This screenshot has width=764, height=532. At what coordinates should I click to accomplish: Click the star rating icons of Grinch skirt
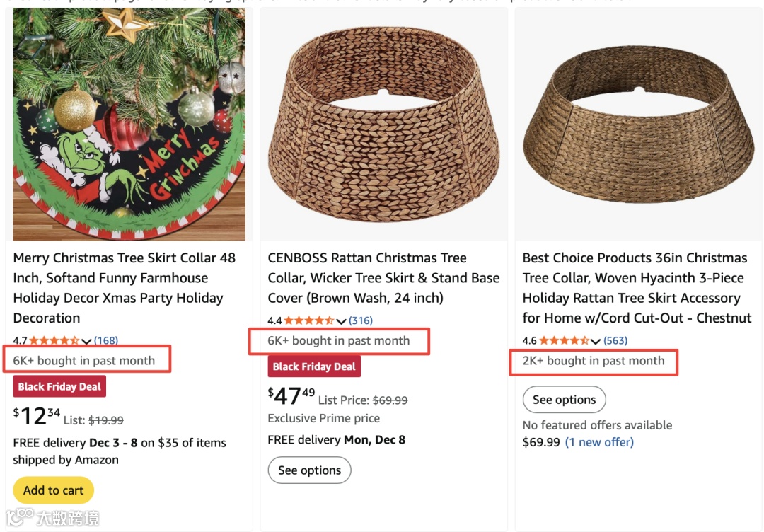pyautogui.click(x=54, y=340)
